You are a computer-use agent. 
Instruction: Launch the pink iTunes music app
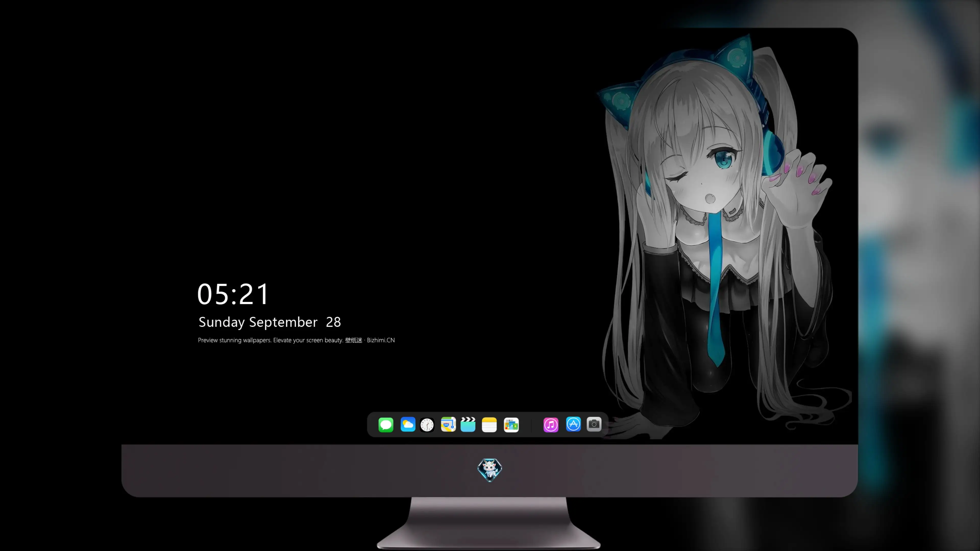(551, 425)
